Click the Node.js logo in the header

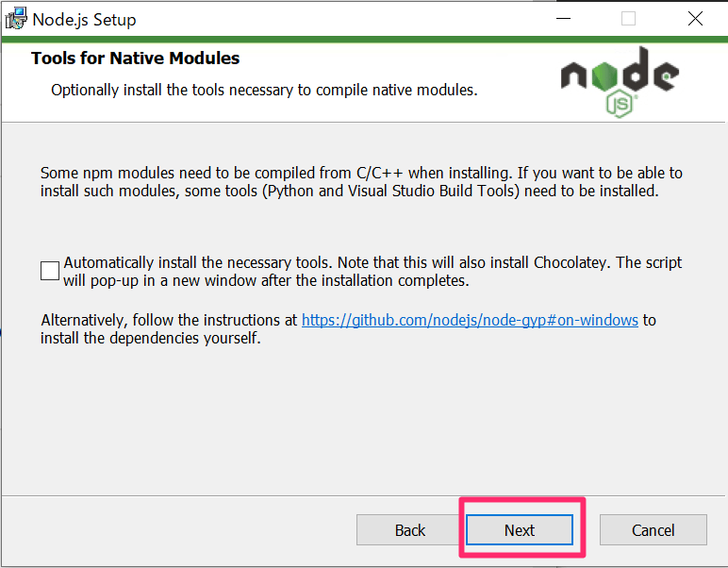point(620,81)
